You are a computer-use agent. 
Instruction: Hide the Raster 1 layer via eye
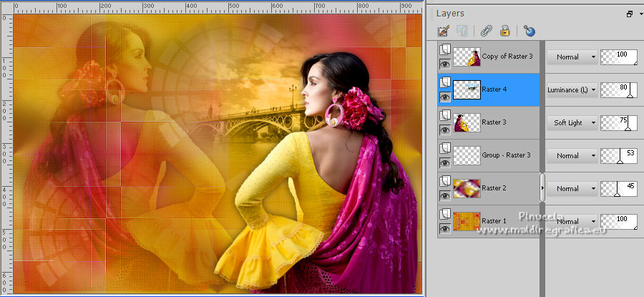445,228
